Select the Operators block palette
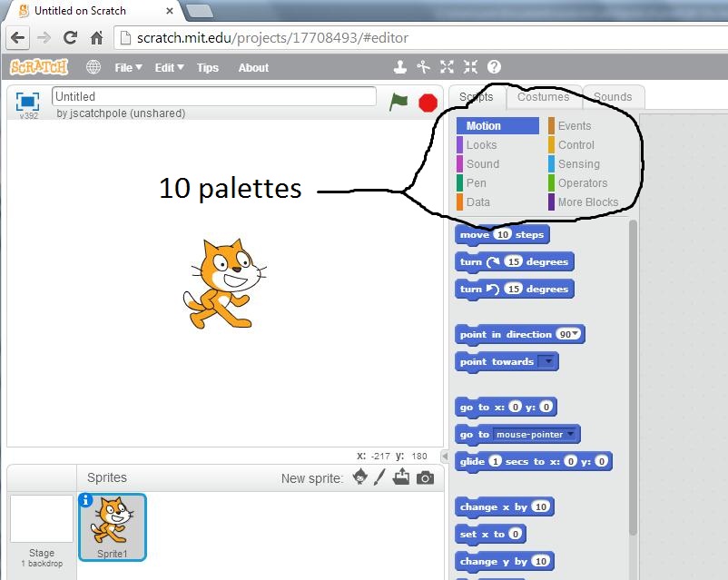 tap(589, 183)
